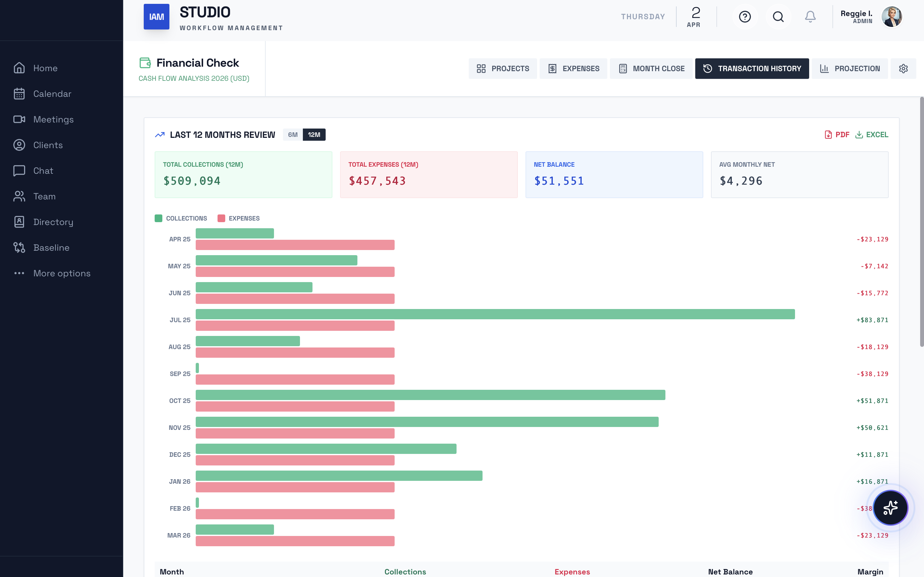Image resolution: width=924 pixels, height=577 pixels.
Task: Open the Directory sidebar item
Action: click(x=53, y=222)
